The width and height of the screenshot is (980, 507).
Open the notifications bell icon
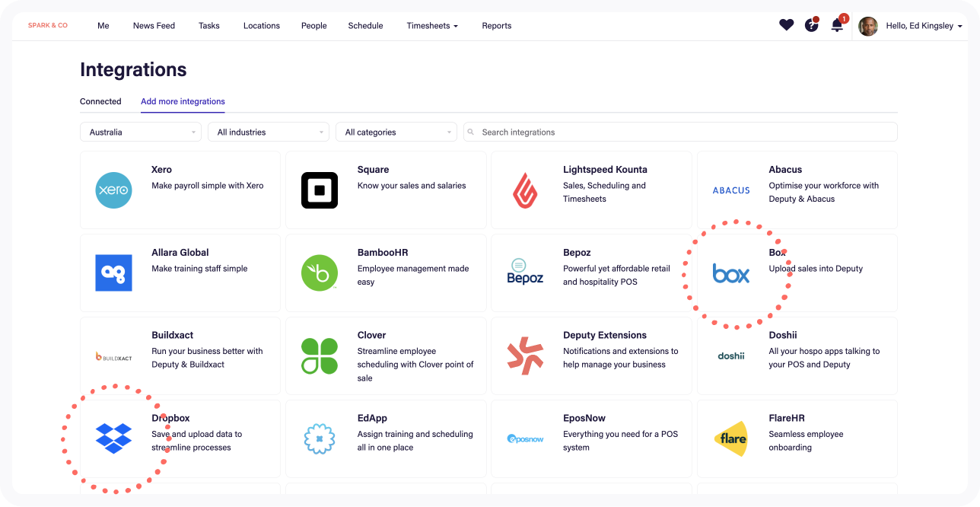click(837, 25)
